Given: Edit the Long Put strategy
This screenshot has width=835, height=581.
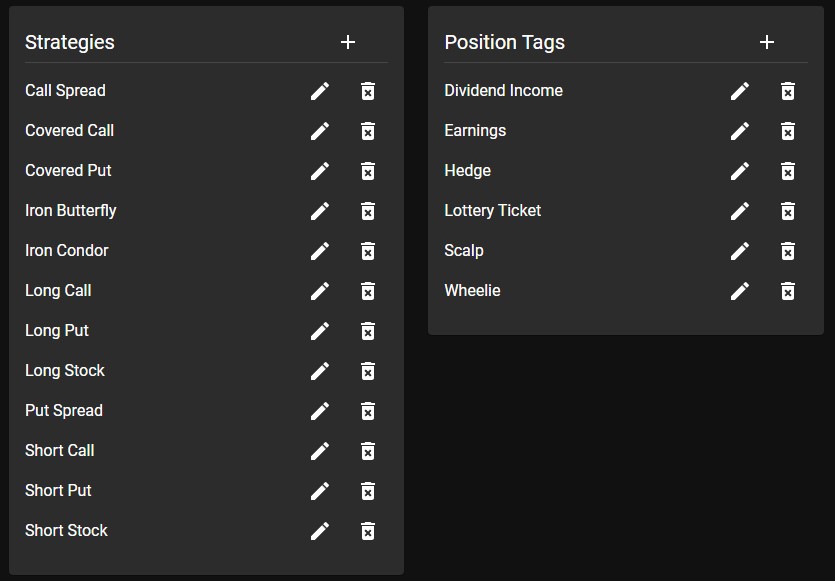Looking at the screenshot, I should pos(320,331).
